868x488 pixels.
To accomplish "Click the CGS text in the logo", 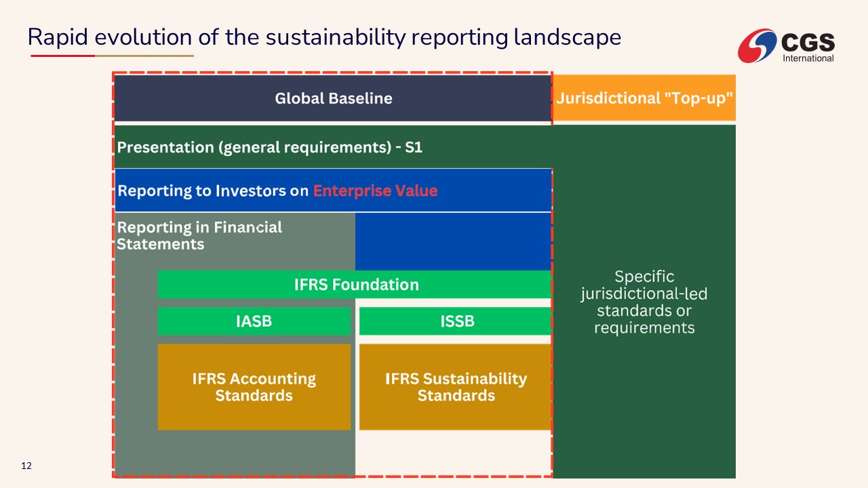I will pyautogui.click(x=808, y=43).
